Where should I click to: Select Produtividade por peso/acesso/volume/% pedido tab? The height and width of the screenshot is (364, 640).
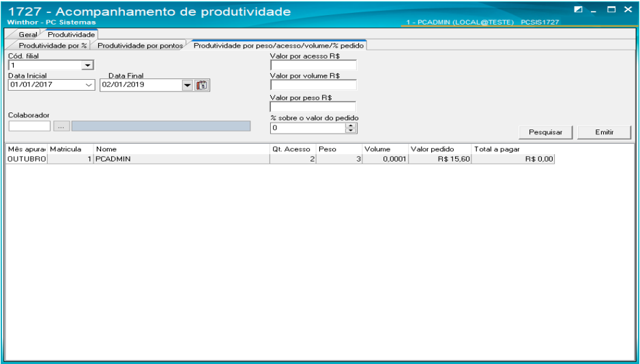point(278,46)
